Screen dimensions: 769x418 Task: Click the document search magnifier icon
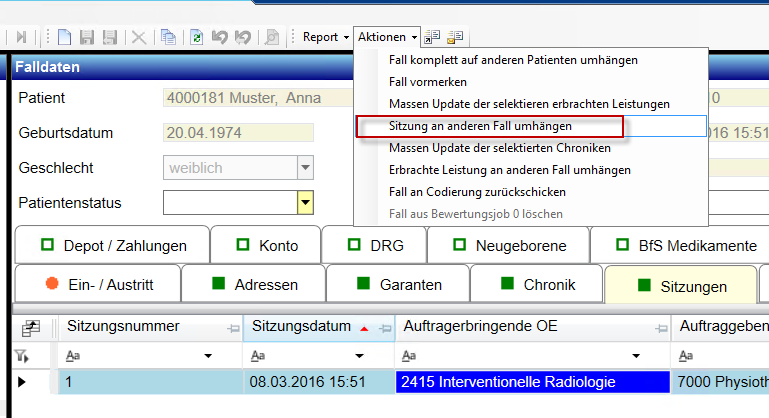(x=271, y=37)
